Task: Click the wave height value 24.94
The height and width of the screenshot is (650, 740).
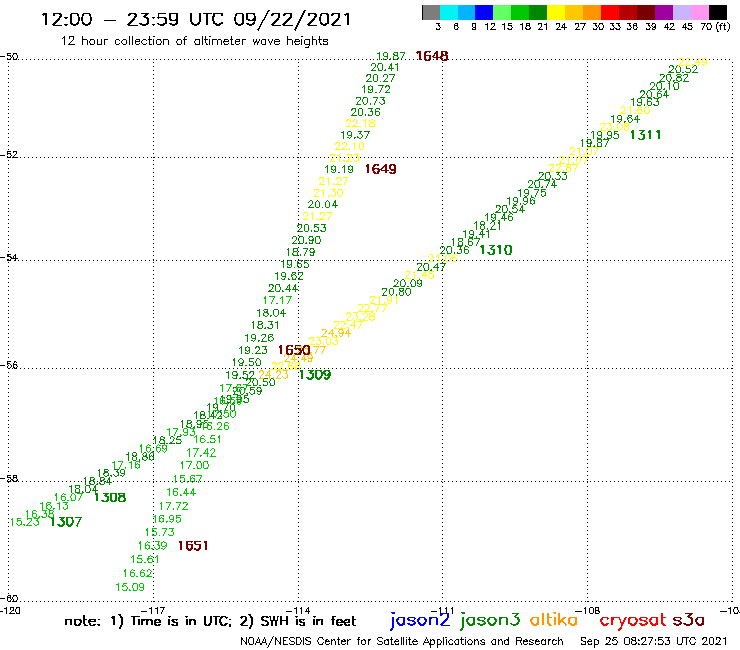Action: coord(336,333)
